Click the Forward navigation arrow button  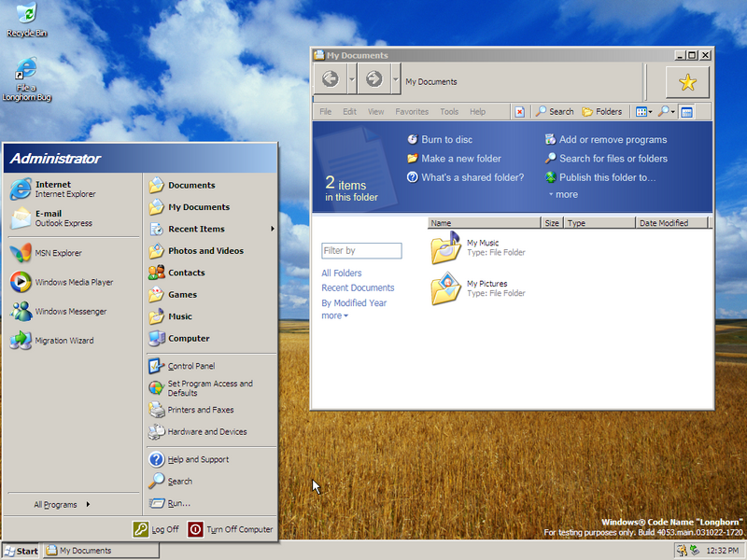(x=373, y=80)
